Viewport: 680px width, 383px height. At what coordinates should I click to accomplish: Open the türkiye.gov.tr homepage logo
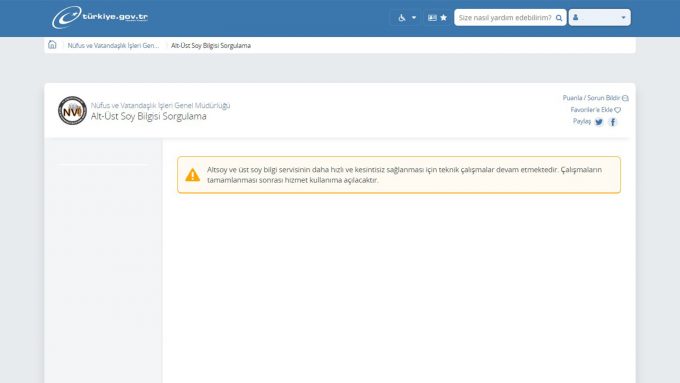100,17
